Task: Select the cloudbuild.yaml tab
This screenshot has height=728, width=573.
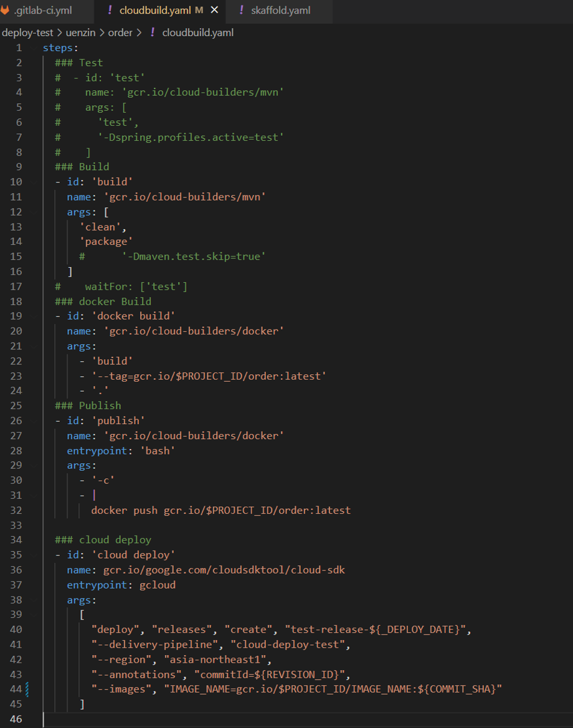Action: click(x=155, y=10)
